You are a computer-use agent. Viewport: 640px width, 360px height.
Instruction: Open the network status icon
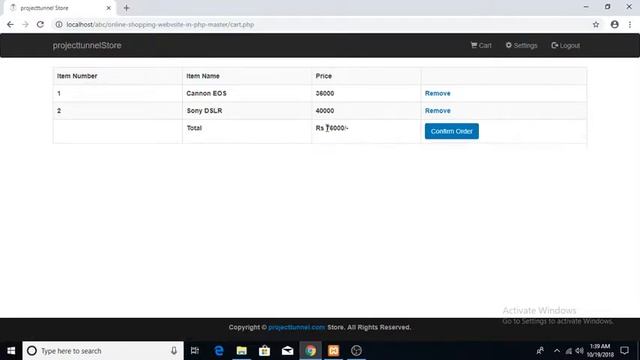pos(569,351)
